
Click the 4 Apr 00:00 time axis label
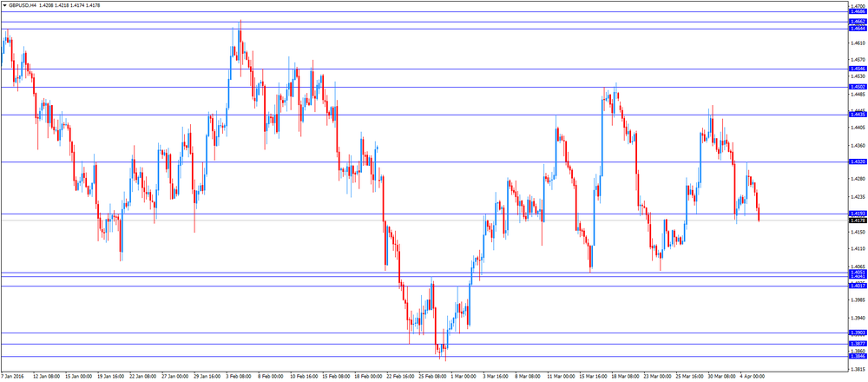(753, 377)
